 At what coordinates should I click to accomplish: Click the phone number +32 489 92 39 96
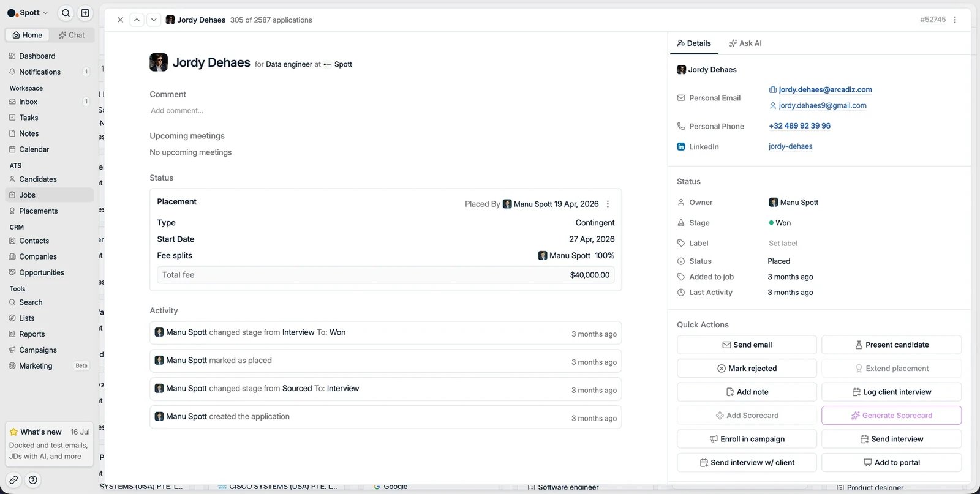pos(799,126)
